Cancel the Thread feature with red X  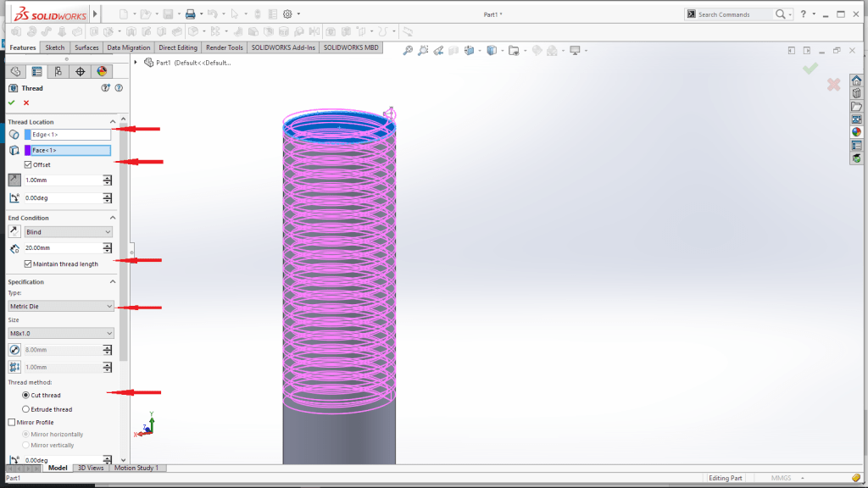[x=26, y=103]
